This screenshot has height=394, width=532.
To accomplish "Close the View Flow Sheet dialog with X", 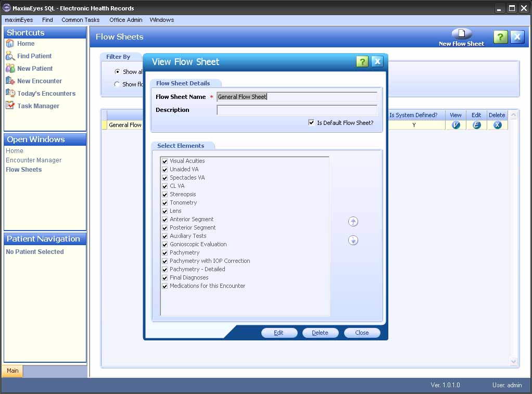I will click(x=377, y=61).
